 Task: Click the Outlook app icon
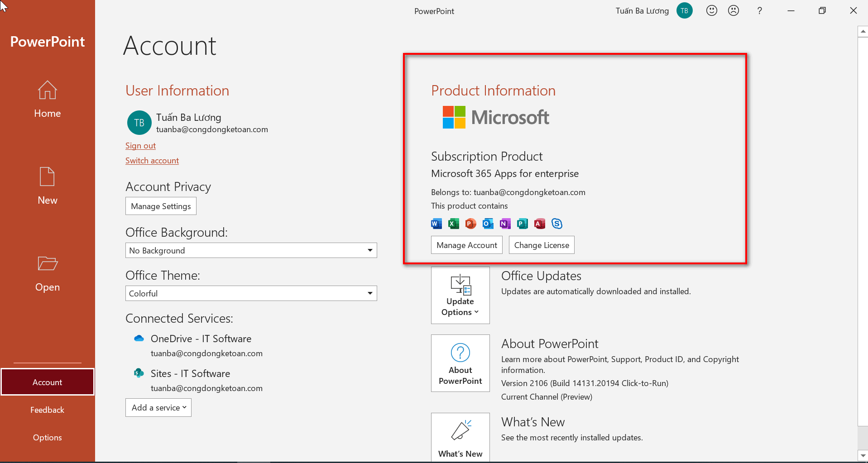pos(488,224)
